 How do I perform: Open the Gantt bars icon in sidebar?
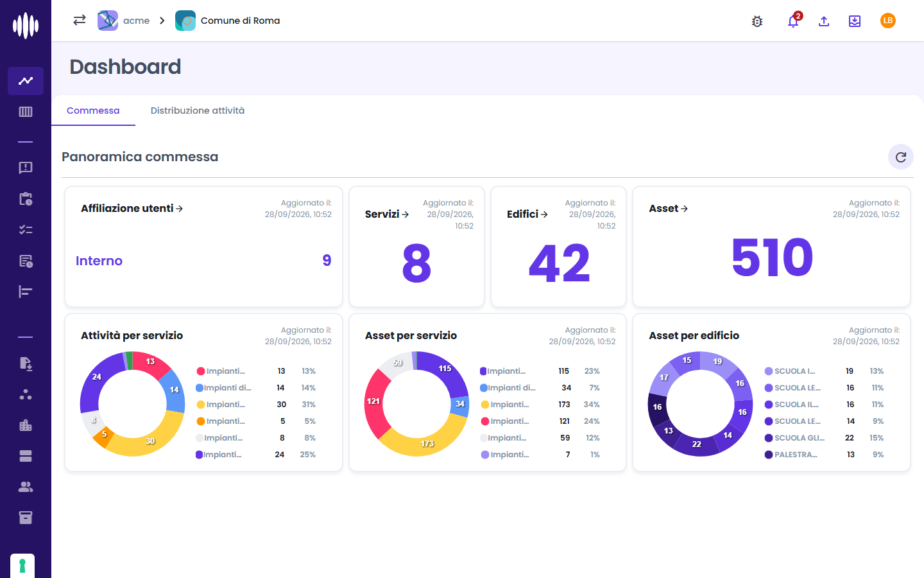tap(26, 292)
